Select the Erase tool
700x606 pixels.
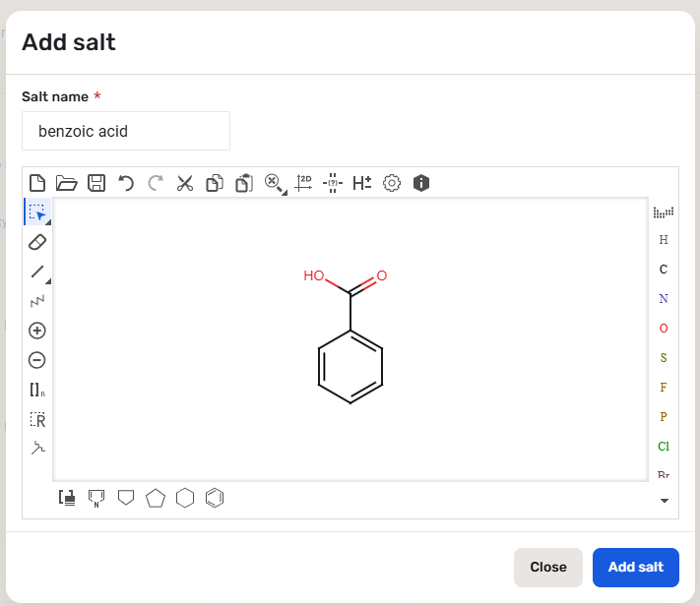pos(37,242)
